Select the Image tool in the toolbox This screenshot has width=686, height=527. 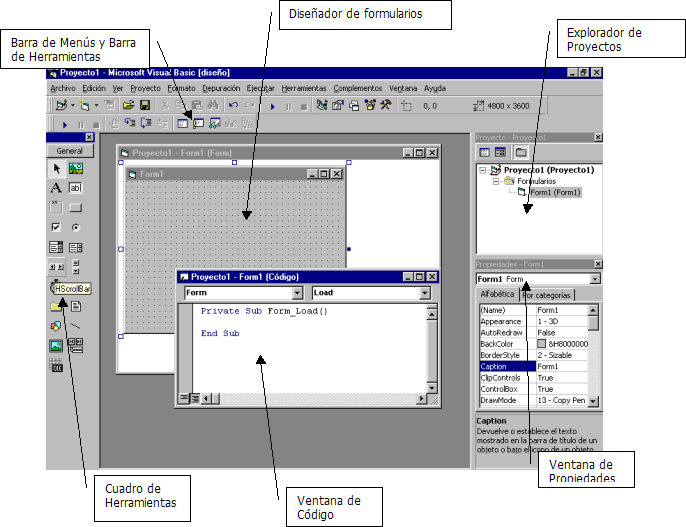coord(56,346)
